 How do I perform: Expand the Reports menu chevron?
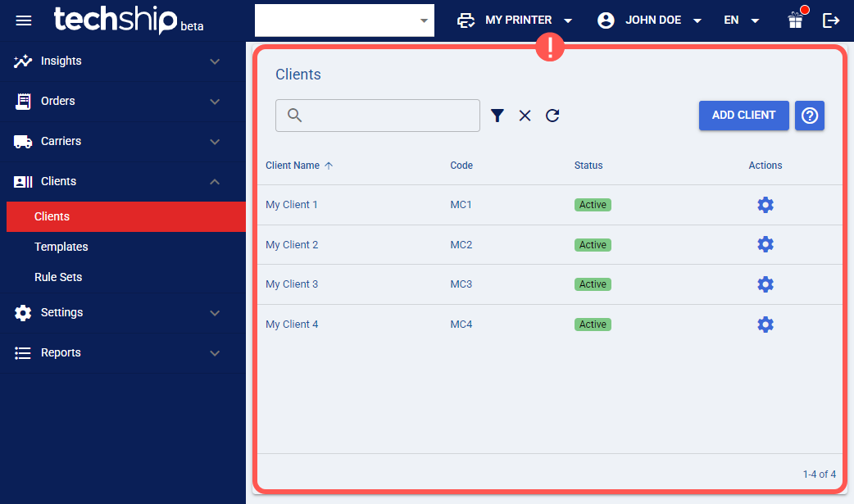(215, 353)
